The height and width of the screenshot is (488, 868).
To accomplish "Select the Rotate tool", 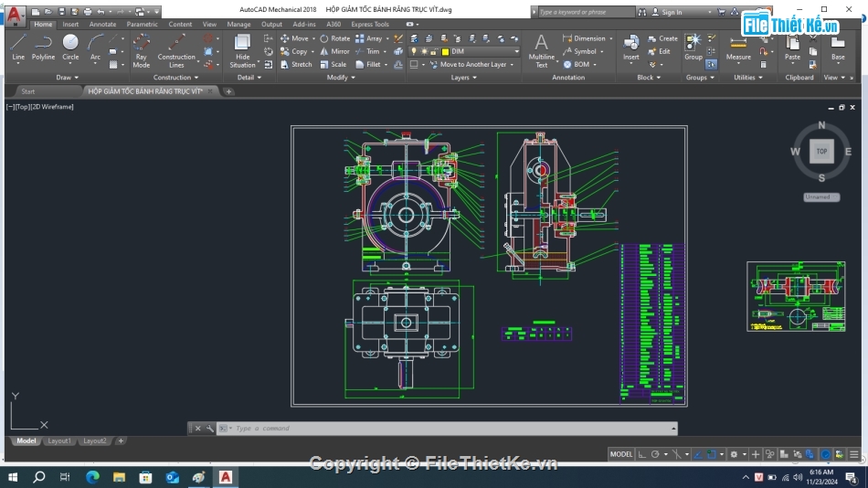I will pos(335,38).
